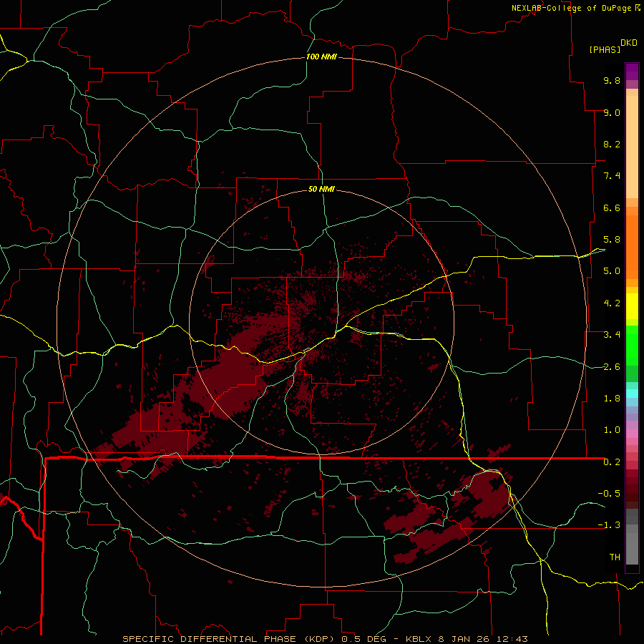The image size is (644, 644).
Task: Click the 8 JAN 26 12:43 timestamp
Action: click(x=483, y=639)
